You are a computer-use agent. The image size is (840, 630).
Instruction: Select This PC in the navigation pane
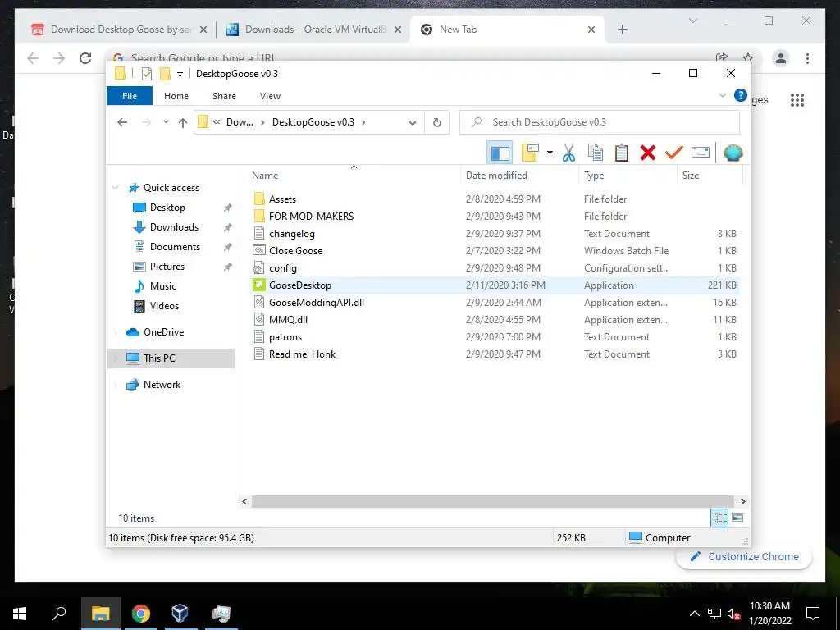point(159,358)
